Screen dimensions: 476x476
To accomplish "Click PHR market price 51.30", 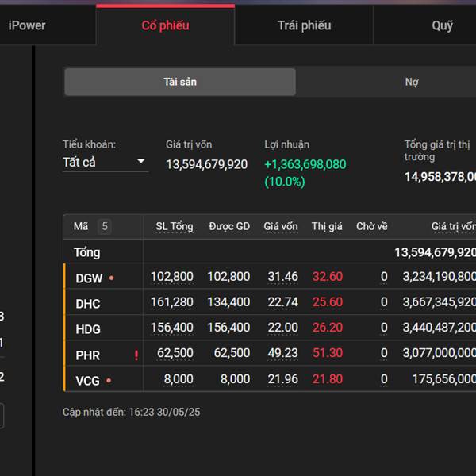I will tap(328, 353).
